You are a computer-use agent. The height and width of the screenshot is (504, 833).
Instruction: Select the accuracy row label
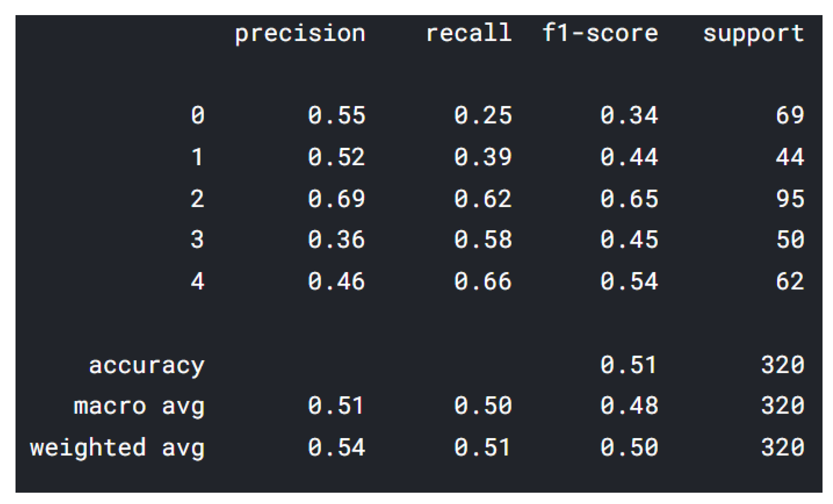pyautogui.click(x=147, y=366)
